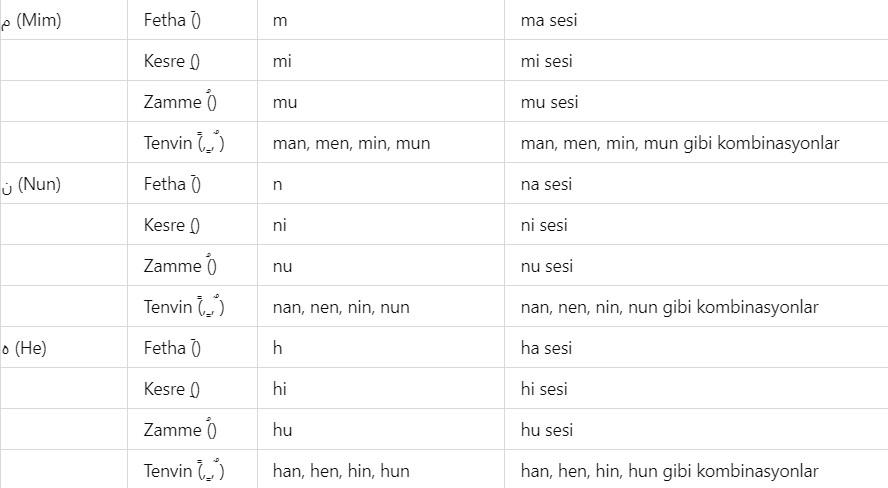The image size is (888, 488).
Task: Click the He letter cell
Action: coord(25,348)
